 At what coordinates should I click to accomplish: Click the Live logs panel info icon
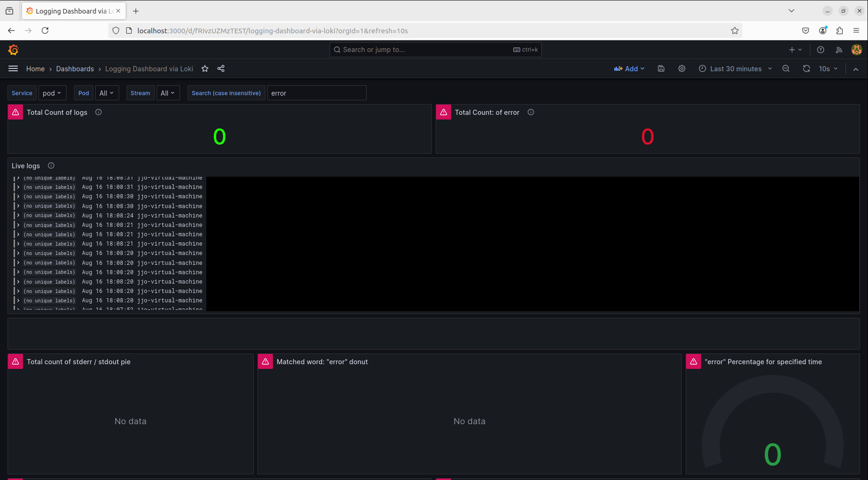click(50, 165)
